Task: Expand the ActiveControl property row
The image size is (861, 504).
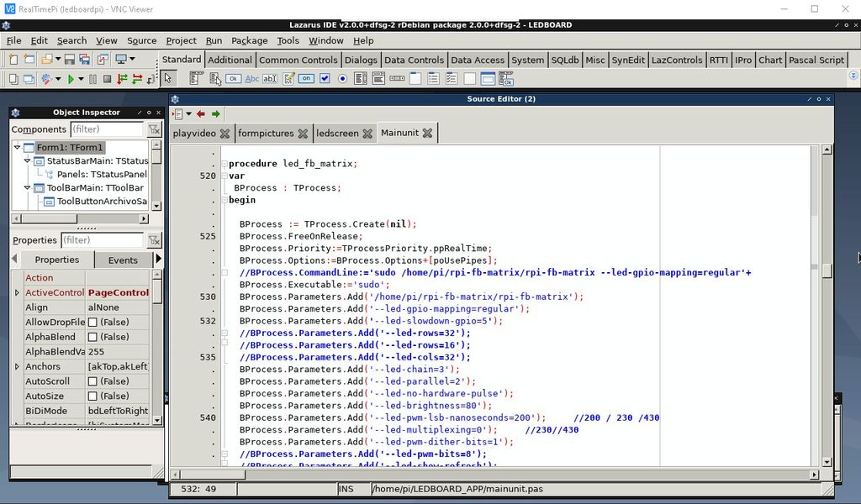Action: [16, 292]
